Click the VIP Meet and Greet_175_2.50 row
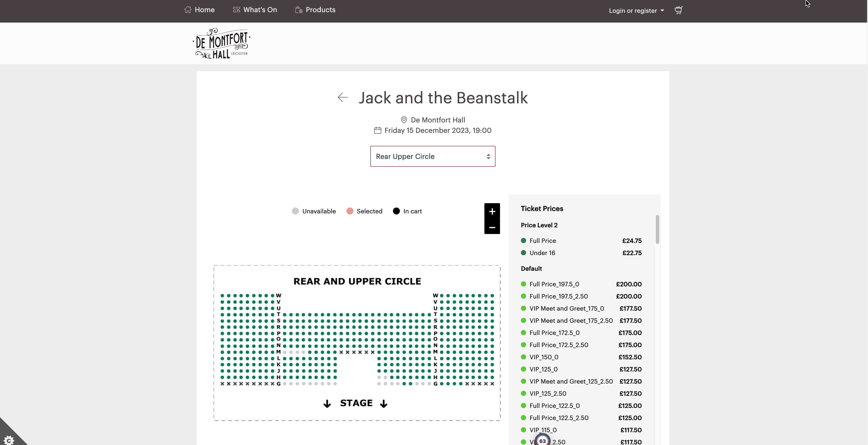The width and height of the screenshot is (868, 445). [x=581, y=320]
